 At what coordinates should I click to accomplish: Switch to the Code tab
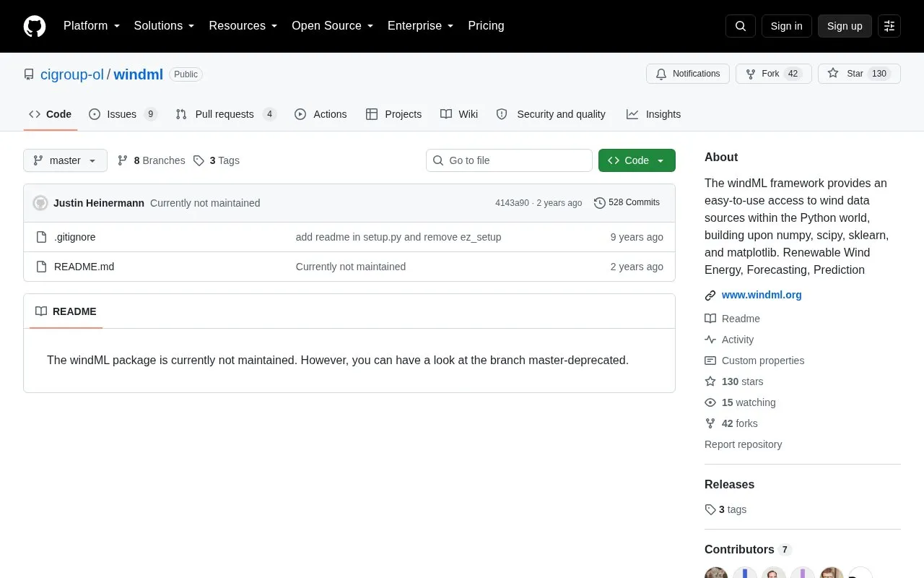(x=51, y=114)
